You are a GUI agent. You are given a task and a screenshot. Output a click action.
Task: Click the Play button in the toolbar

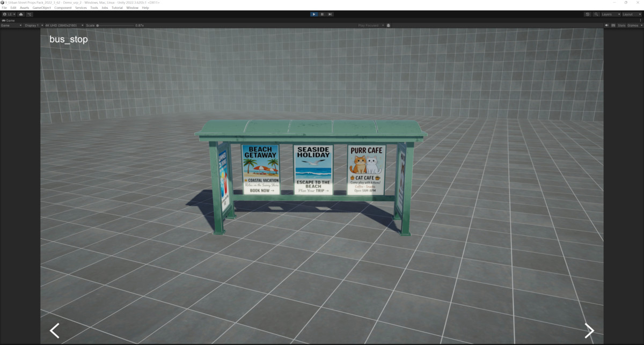point(314,14)
